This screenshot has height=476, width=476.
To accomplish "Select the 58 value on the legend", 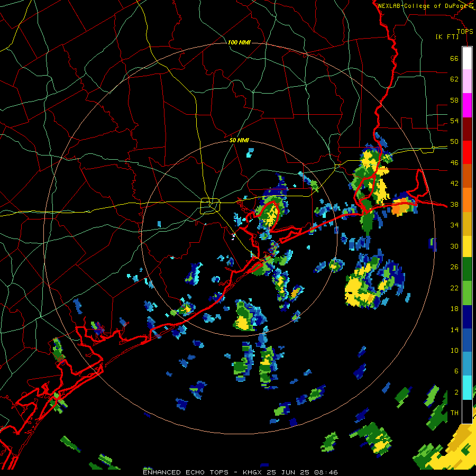I will tap(454, 100).
